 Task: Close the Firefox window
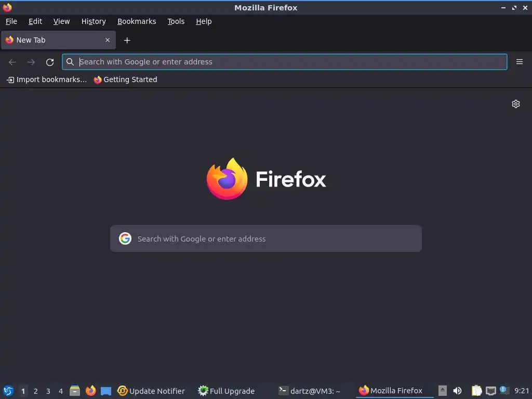point(525,7)
